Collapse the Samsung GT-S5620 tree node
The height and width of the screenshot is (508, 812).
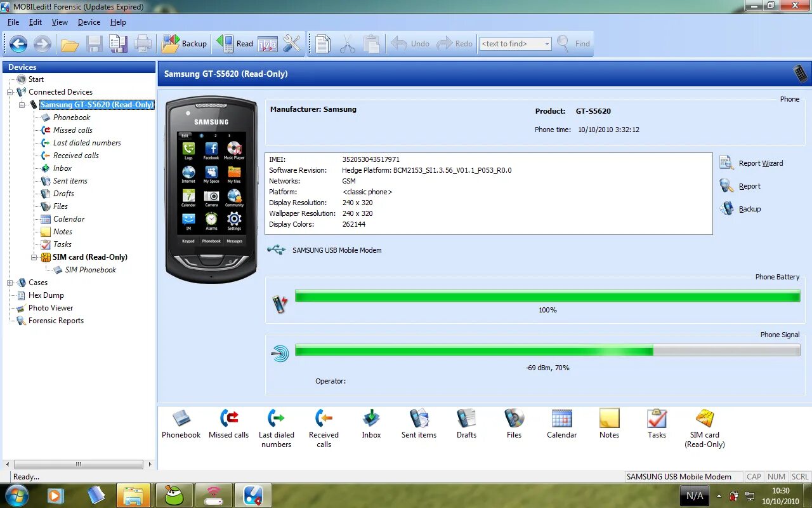[x=22, y=105]
